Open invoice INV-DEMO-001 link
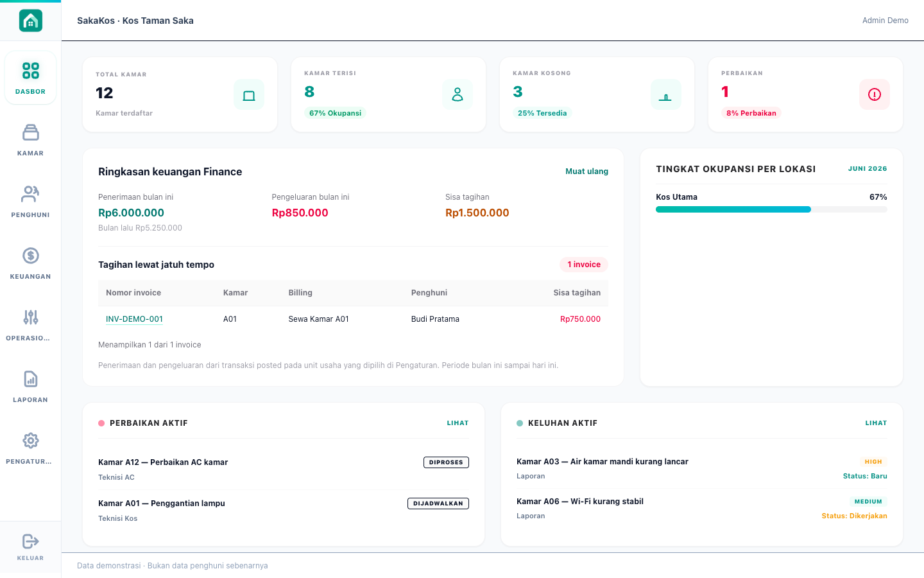 coord(134,319)
